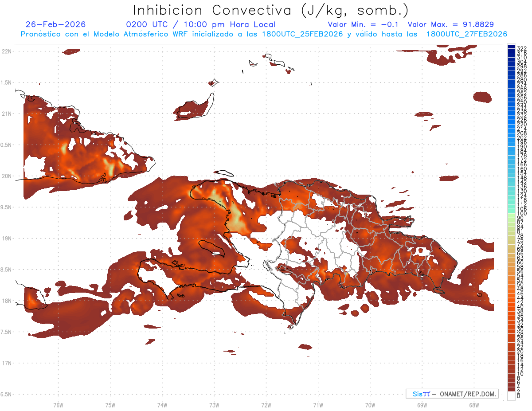Click the "18N" latitude label
The image size is (532, 411).
tap(7, 301)
